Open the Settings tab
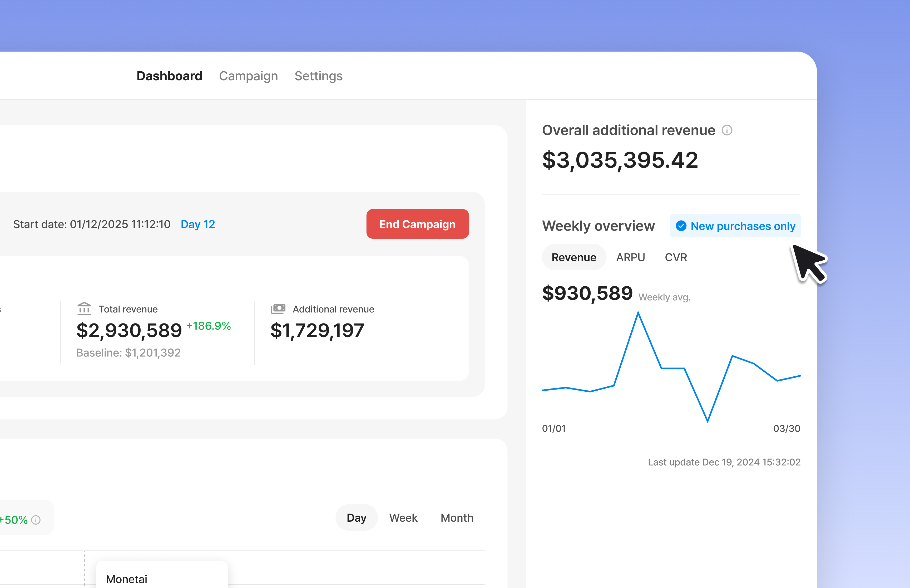 [x=319, y=76]
